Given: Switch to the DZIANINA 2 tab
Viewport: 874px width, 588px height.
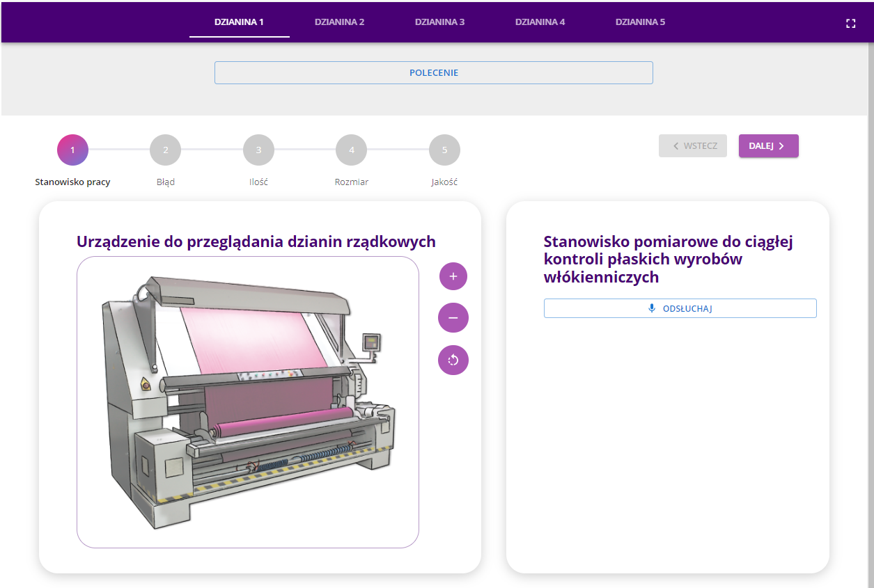Looking at the screenshot, I should point(339,22).
